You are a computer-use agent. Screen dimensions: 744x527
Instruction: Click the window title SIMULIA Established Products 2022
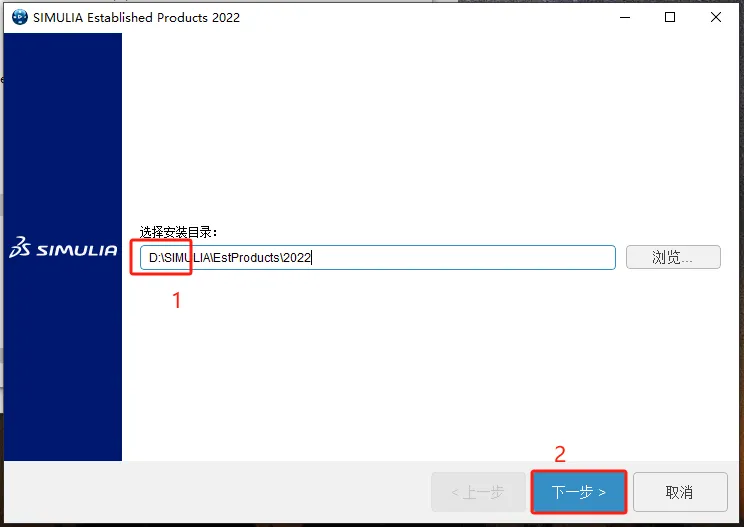point(136,18)
